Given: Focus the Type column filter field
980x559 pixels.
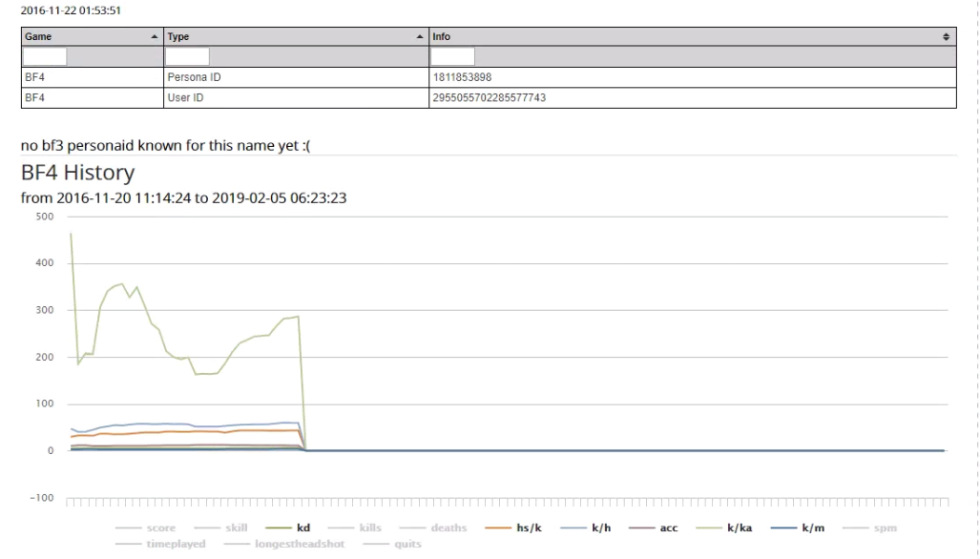Looking at the screenshot, I should click(187, 57).
